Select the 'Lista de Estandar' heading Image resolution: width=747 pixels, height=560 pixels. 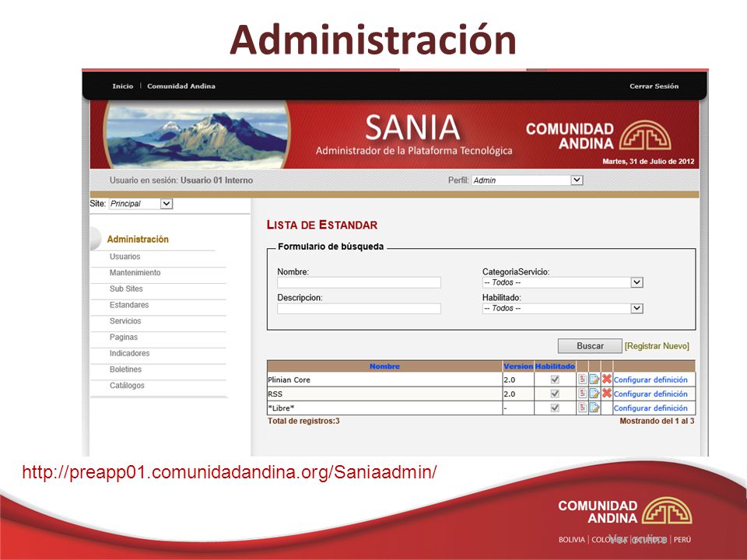click(x=322, y=225)
